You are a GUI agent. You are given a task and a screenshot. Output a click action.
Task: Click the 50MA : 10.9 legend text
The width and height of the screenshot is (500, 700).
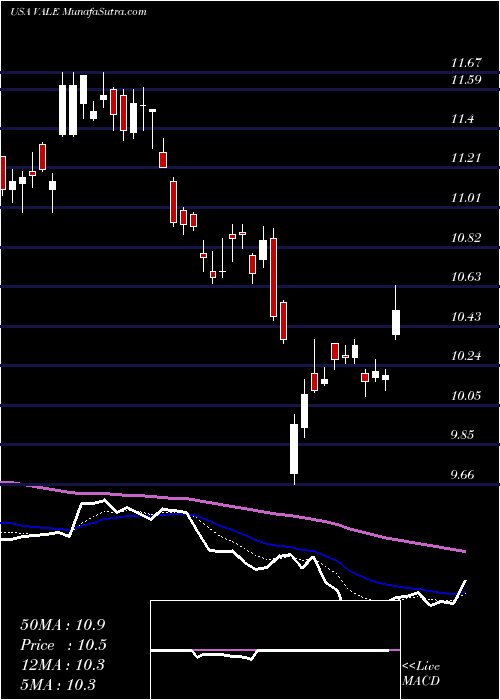[63, 625]
